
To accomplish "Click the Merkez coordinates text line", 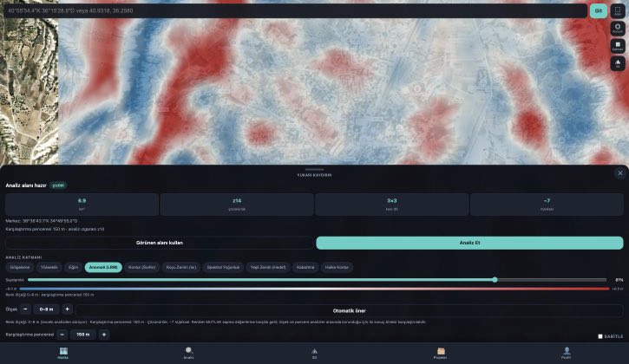I will click(x=42, y=221).
